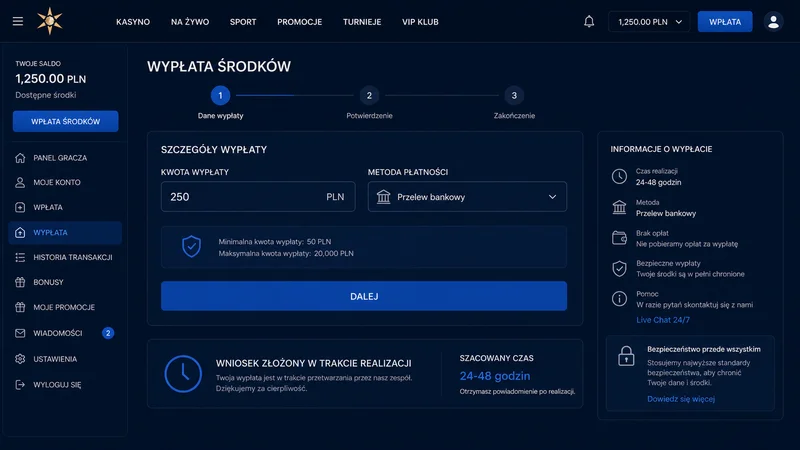
Task: Click the Bonusy gift icon
Action: (x=20, y=282)
